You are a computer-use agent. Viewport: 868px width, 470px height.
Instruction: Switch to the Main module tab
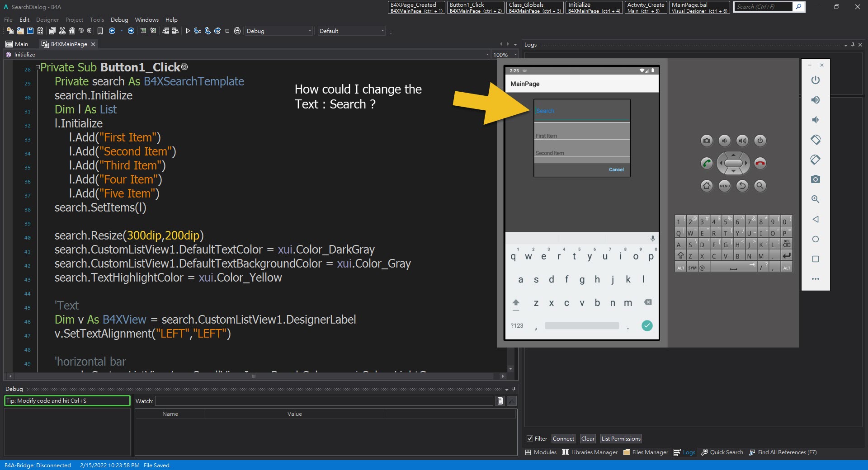pyautogui.click(x=17, y=44)
